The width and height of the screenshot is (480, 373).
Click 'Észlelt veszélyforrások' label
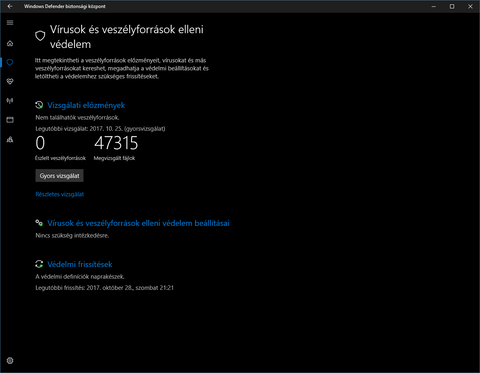60,158
